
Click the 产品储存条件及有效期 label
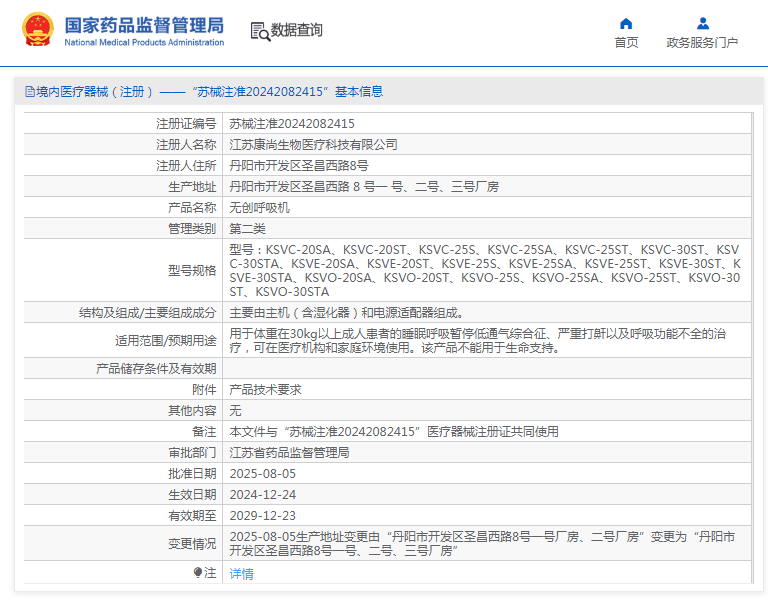pos(156,369)
